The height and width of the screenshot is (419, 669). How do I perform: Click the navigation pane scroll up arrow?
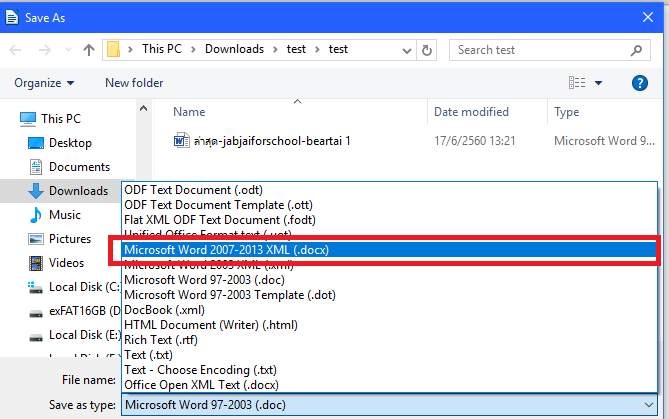143,108
